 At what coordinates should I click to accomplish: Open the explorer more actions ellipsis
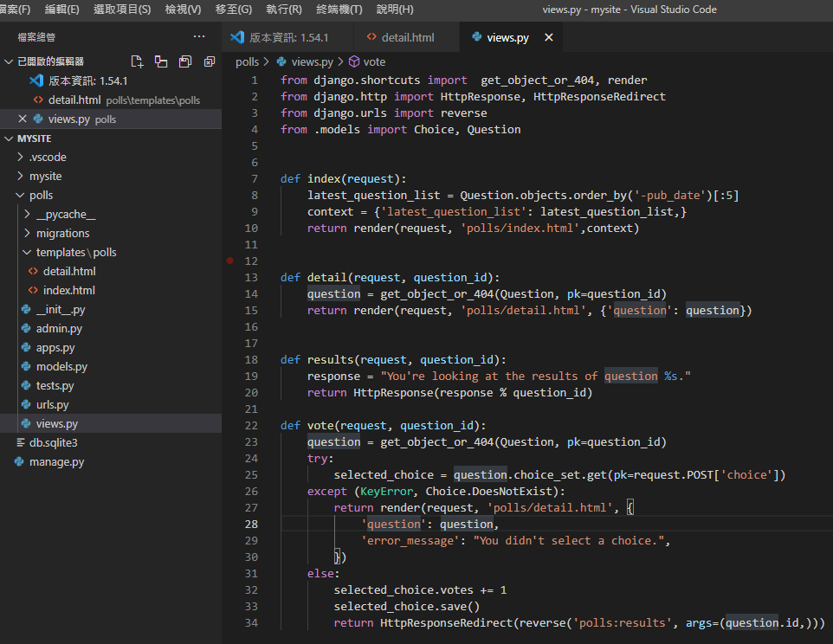coord(199,37)
